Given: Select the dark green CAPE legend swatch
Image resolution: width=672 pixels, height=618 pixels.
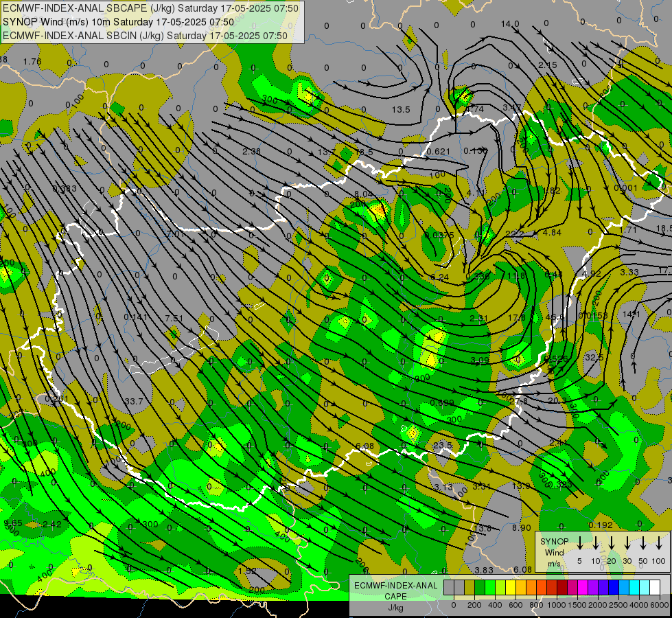Looking at the screenshot, I should pos(480,588).
